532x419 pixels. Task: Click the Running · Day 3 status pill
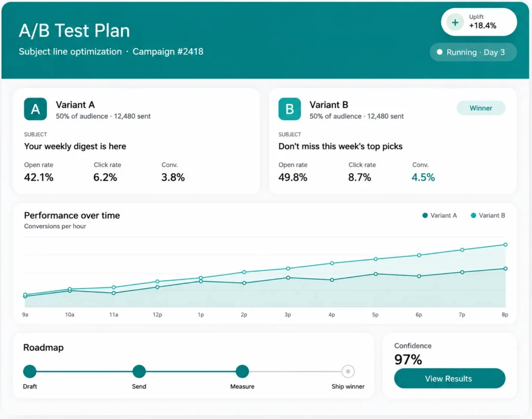tap(473, 53)
